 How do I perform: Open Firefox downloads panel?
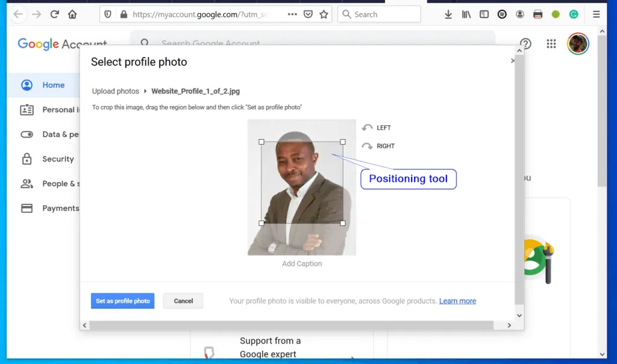pos(448,14)
